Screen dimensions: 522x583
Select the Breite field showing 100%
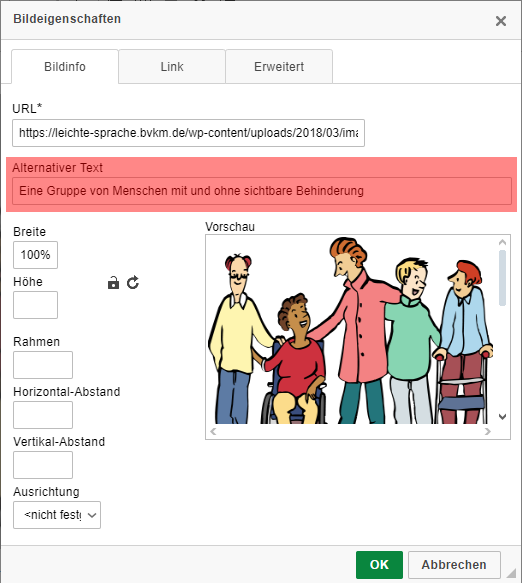[35, 255]
